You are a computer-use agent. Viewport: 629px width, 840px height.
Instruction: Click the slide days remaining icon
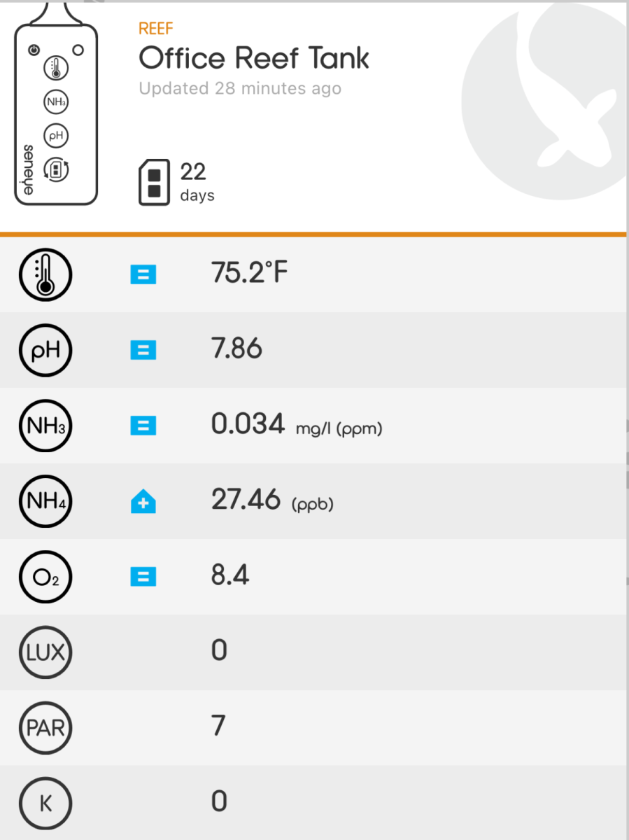pyautogui.click(x=154, y=182)
